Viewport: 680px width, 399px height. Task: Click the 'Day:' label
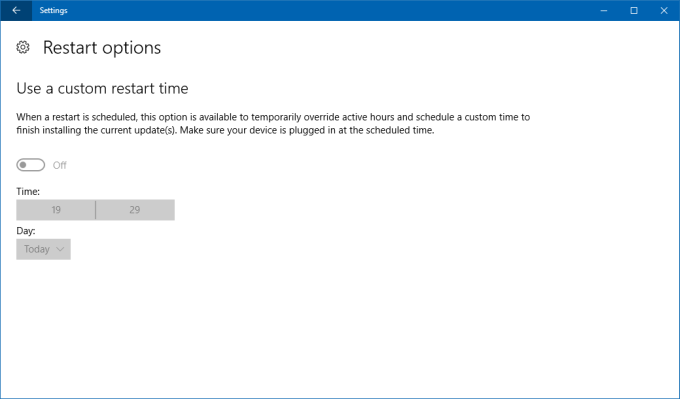click(26, 231)
